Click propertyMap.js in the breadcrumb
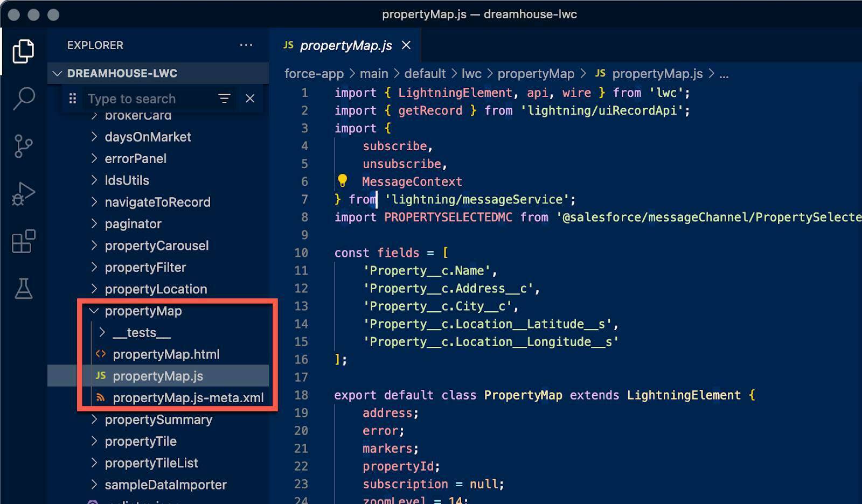The height and width of the screenshot is (504, 862). click(649, 74)
